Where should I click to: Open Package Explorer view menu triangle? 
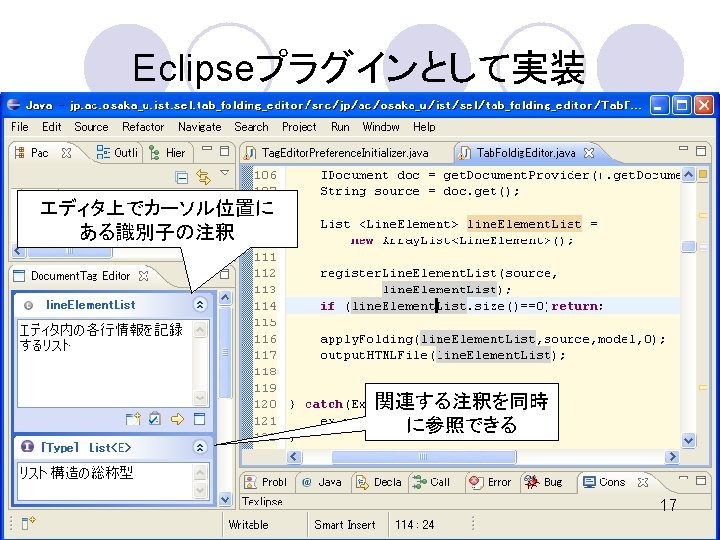click(225, 173)
